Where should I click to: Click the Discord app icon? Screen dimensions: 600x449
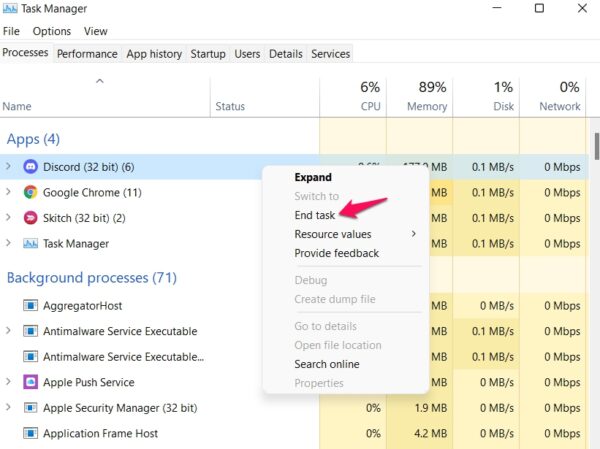click(x=31, y=167)
